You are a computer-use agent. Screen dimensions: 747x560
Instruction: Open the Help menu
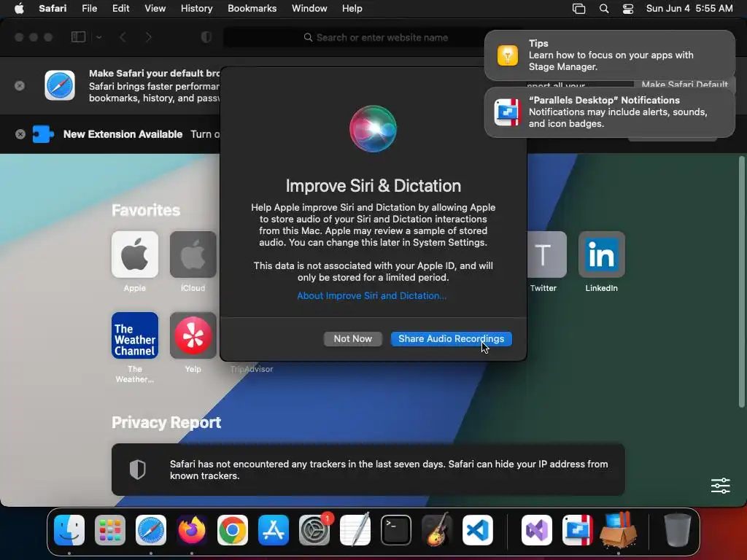(x=352, y=8)
